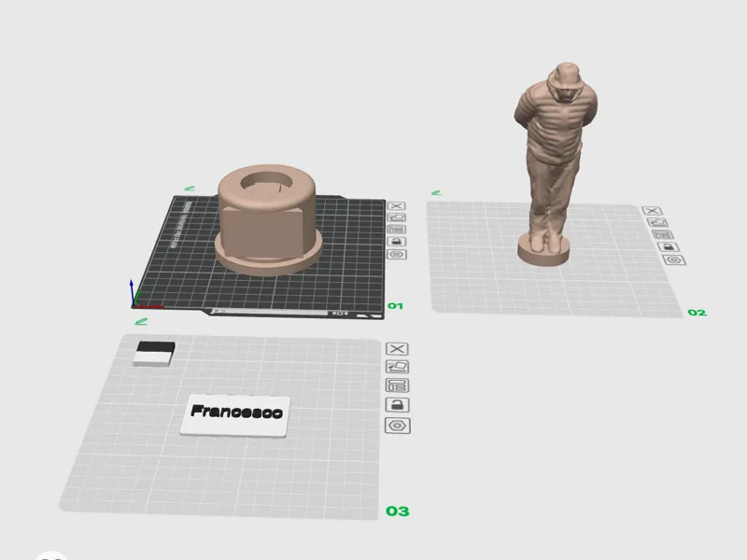Screen dimensions: 747x560
Task: Click the green 03 plate number
Action: coord(398,511)
